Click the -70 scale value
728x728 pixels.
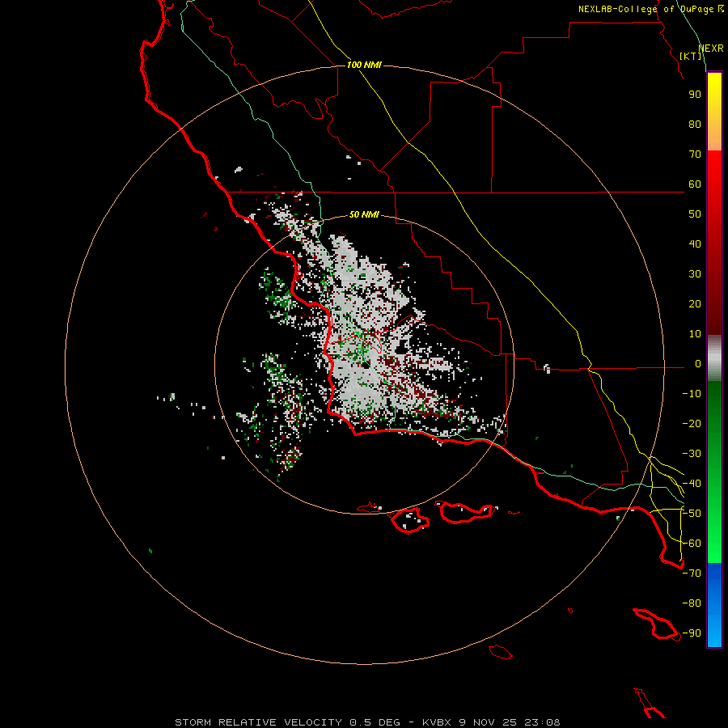coord(692,574)
